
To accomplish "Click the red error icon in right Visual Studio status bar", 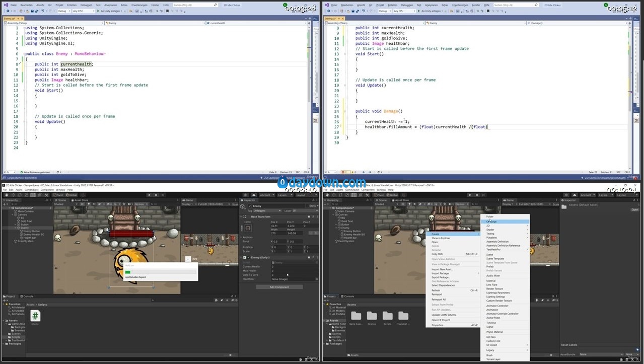I will pyautogui.click(x=344, y=172).
